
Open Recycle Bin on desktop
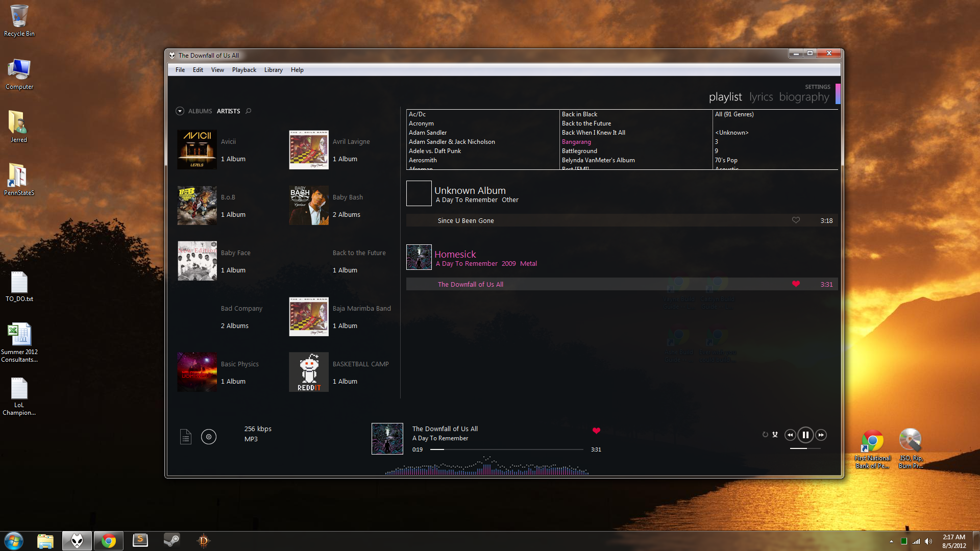[x=19, y=20]
